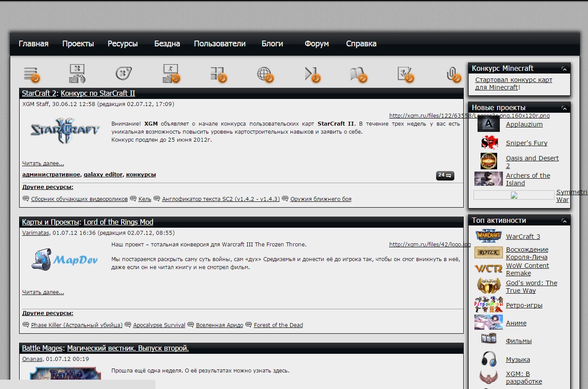Image resolution: width=588 pixels, height=389 pixels.
Task: Click the StarCraft 2 category link
Action: point(39,94)
